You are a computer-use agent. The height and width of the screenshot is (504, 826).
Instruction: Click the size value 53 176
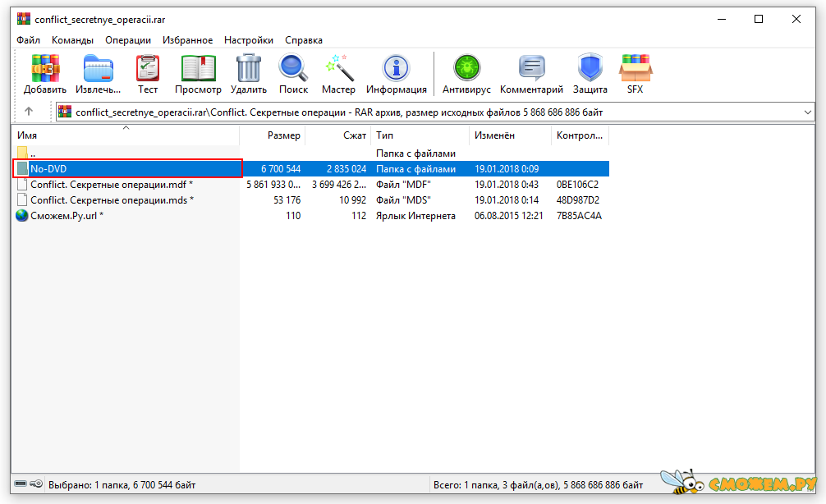(287, 200)
